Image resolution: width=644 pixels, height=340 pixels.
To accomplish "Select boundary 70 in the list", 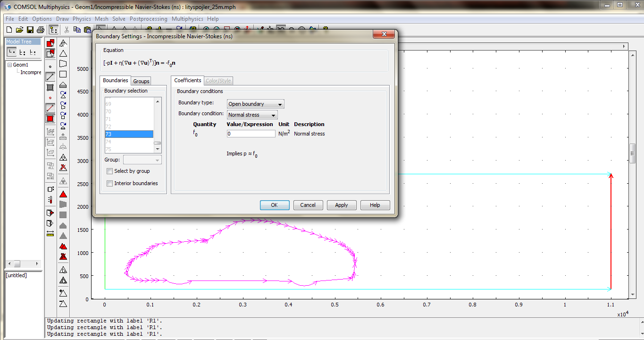I will click(x=129, y=111).
